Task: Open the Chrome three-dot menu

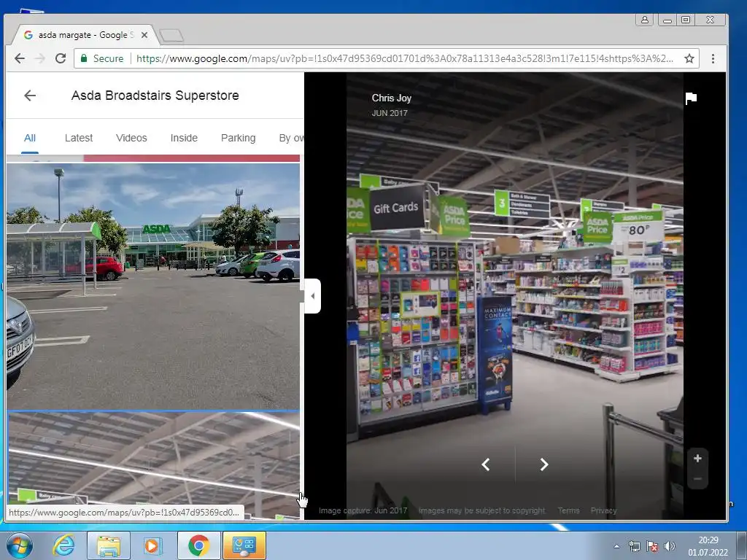Action: coord(713,58)
